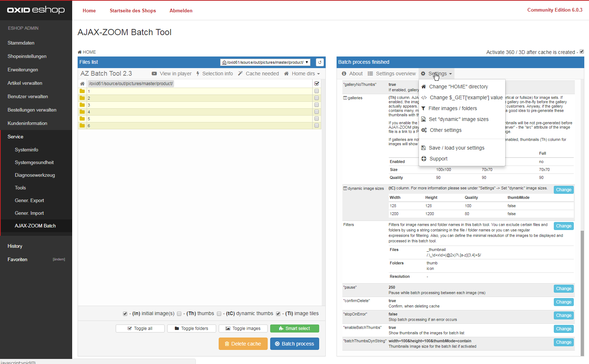Image resolution: width=589 pixels, height=364 pixels.
Task: Toggle the (Ti) image tiles checkbox
Action: [x=278, y=314]
